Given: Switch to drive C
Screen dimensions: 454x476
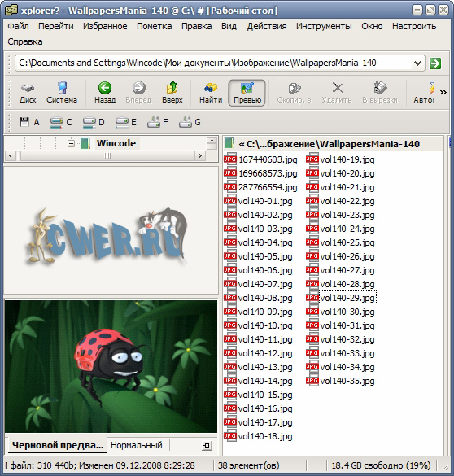Looking at the screenshot, I should (x=61, y=122).
